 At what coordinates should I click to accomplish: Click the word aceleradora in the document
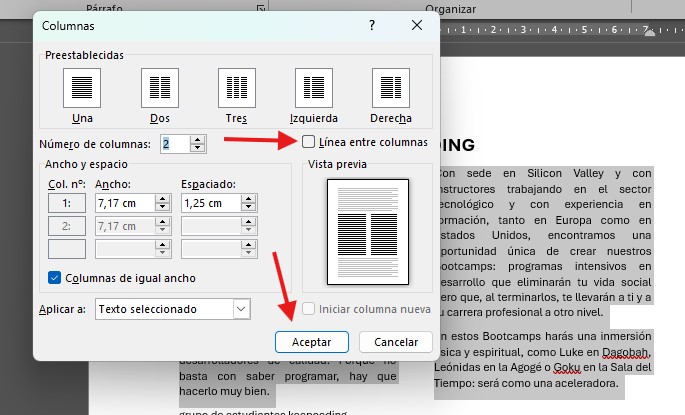point(588,383)
